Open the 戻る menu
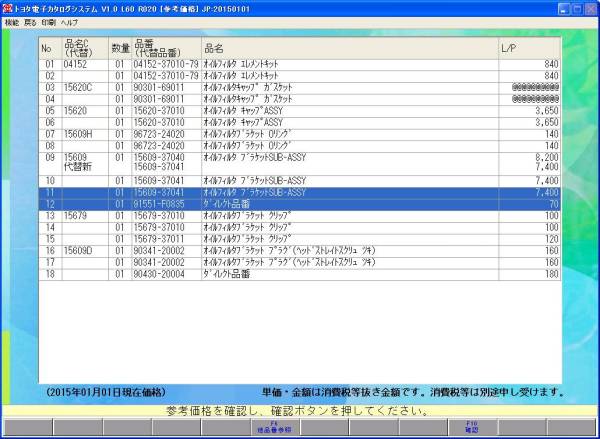 point(30,23)
